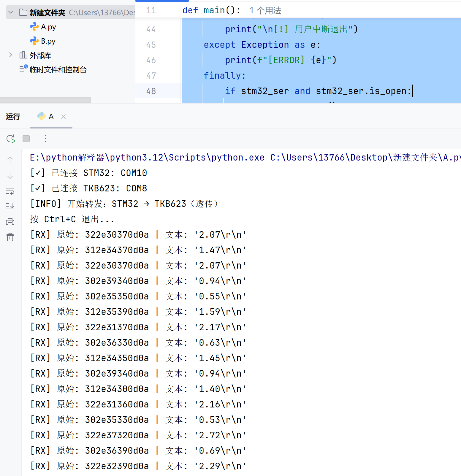This screenshot has height=476, width=461.
Task: Click the Rerun 'A' icon
Action: coord(10,139)
